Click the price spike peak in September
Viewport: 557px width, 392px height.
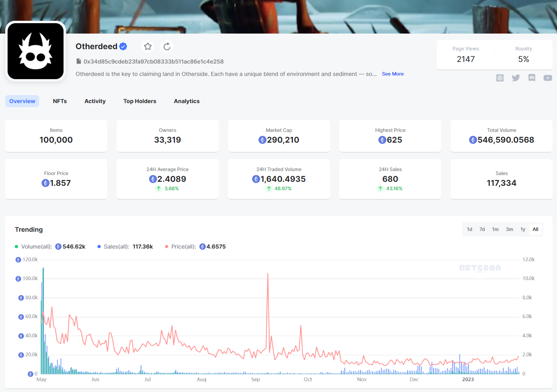pos(268,274)
